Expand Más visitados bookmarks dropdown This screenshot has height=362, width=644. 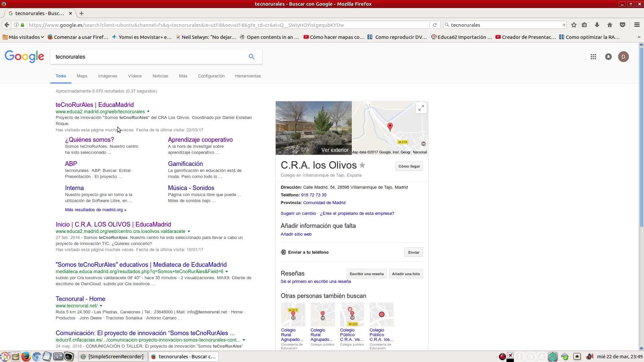coord(42,37)
